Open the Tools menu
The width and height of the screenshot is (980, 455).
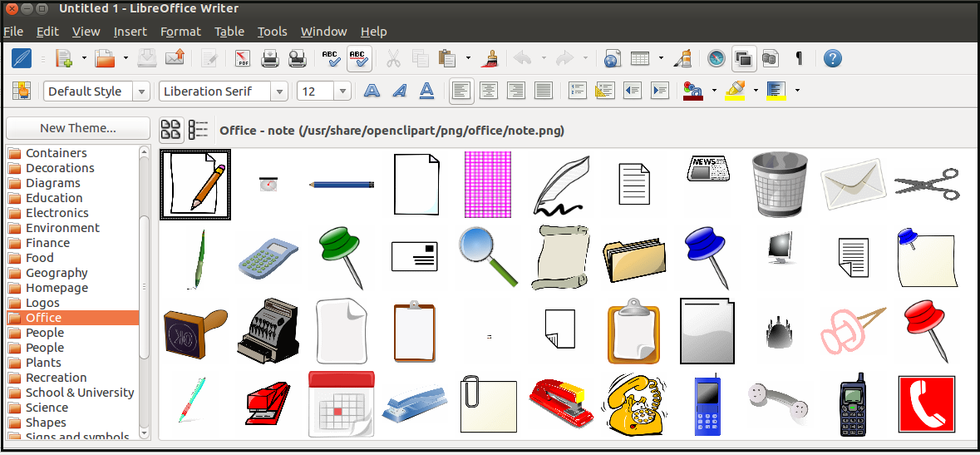click(273, 32)
